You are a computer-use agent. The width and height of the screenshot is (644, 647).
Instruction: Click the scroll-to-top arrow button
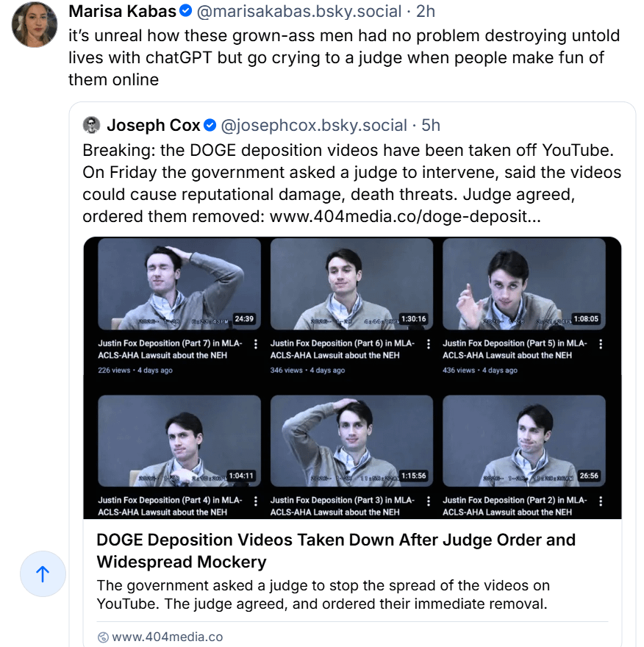[43, 574]
